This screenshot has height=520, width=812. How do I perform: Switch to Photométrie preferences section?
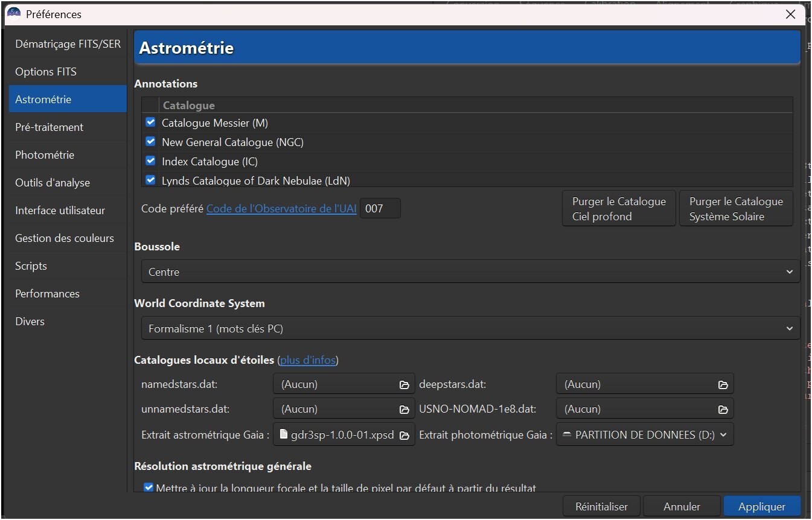click(45, 155)
